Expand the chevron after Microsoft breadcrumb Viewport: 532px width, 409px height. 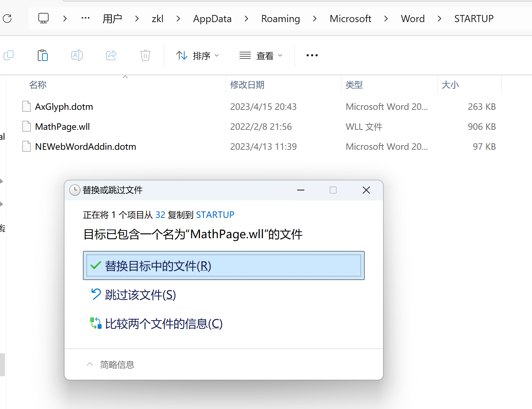pyautogui.click(x=386, y=19)
